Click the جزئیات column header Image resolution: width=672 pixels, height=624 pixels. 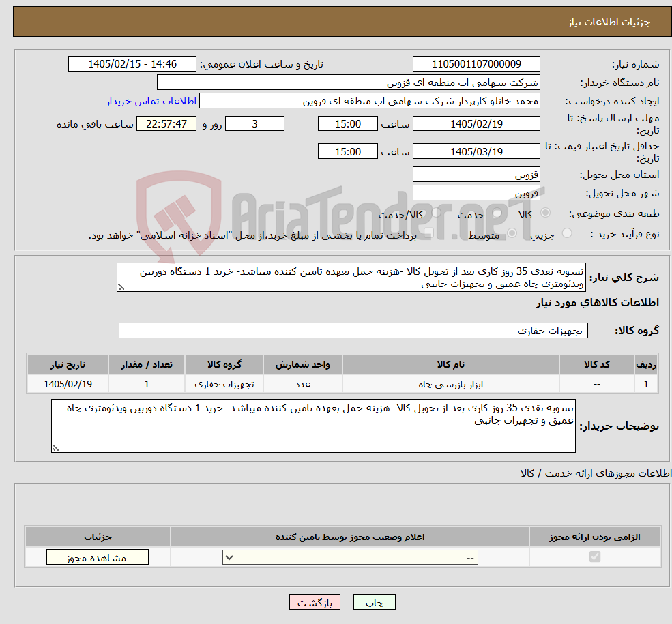(x=98, y=537)
